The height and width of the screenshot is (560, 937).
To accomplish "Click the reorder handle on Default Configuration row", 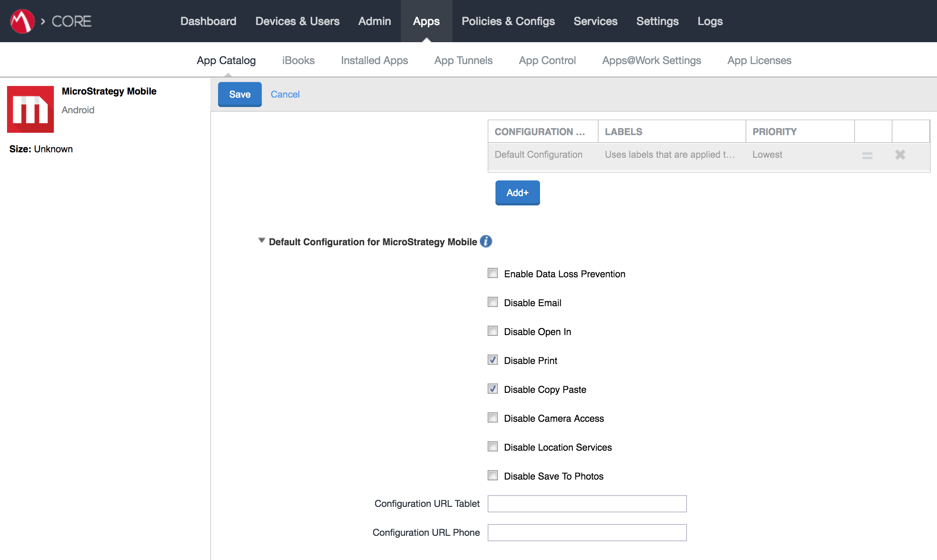I will point(867,155).
